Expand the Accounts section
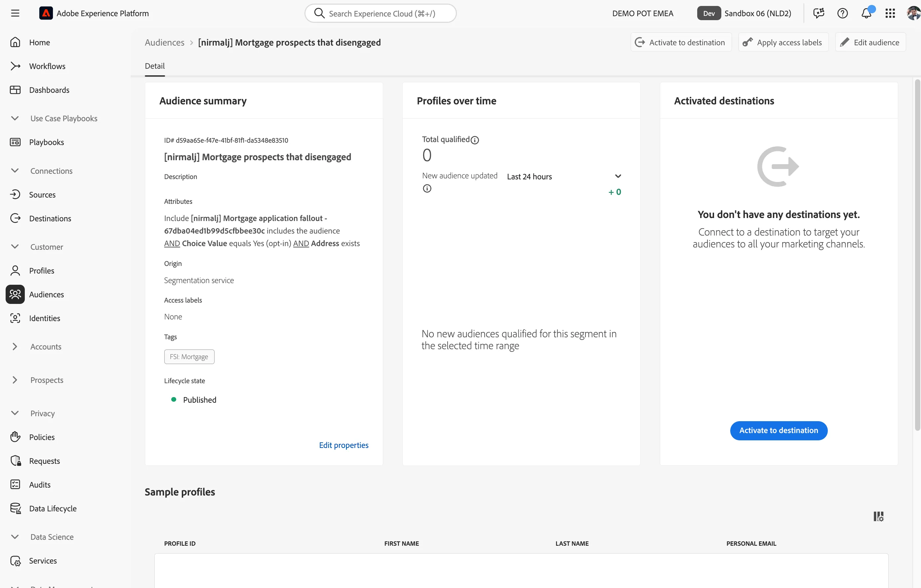This screenshot has width=921, height=588. (x=15, y=347)
